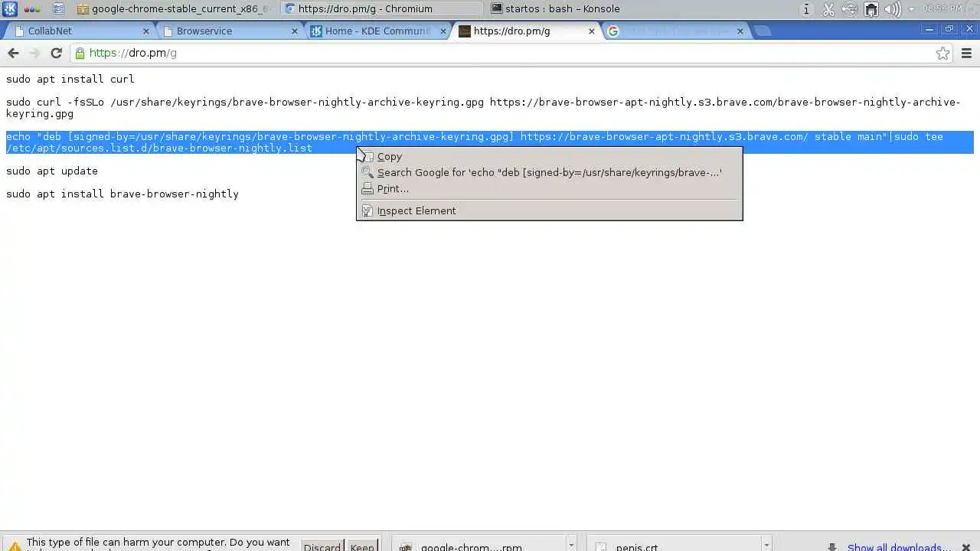
Task: Click the rpm package file icon in downloads bar
Action: click(x=406, y=547)
